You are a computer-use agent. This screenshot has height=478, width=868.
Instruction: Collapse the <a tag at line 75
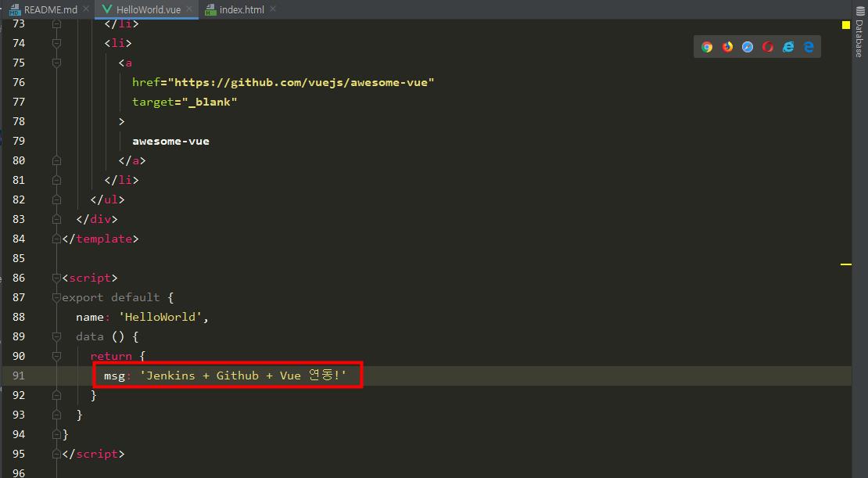[56, 63]
